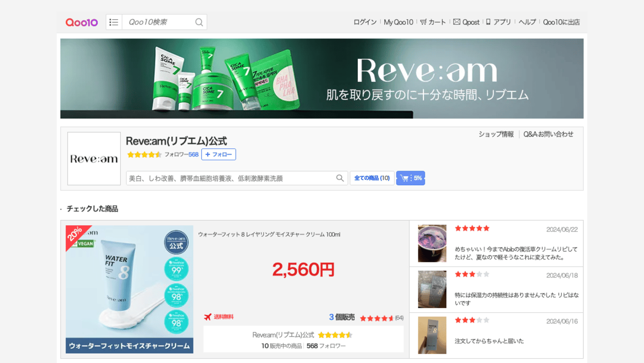Open the Qoo10 home logo
The image size is (644, 363).
pyautogui.click(x=81, y=22)
